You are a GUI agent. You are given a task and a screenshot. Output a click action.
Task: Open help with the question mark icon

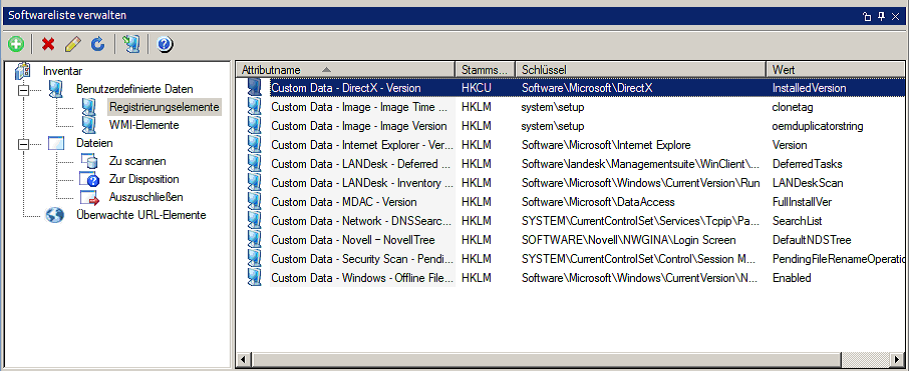165,44
